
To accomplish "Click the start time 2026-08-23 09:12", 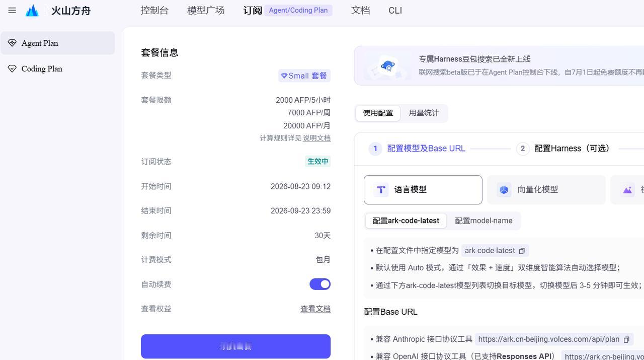I will pos(300,186).
